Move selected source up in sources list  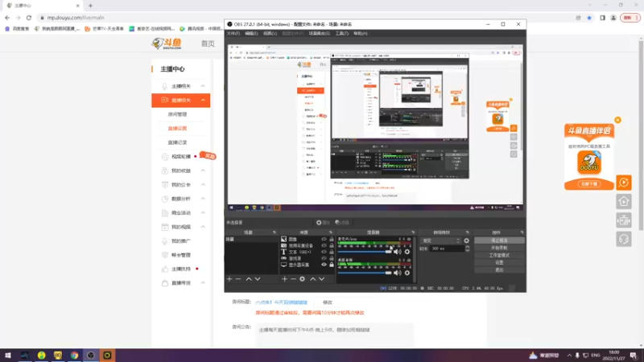click(x=312, y=279)
